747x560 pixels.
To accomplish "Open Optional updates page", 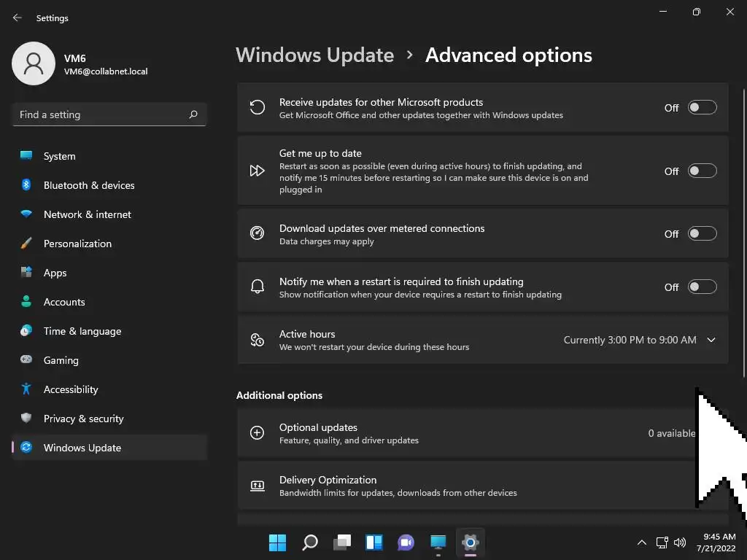I will (x=483, y=433).
